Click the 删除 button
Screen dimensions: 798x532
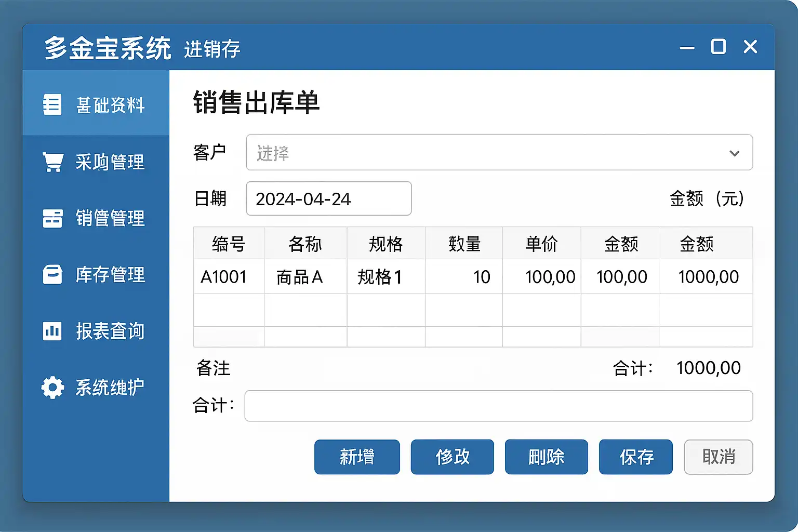coord(547,457)
